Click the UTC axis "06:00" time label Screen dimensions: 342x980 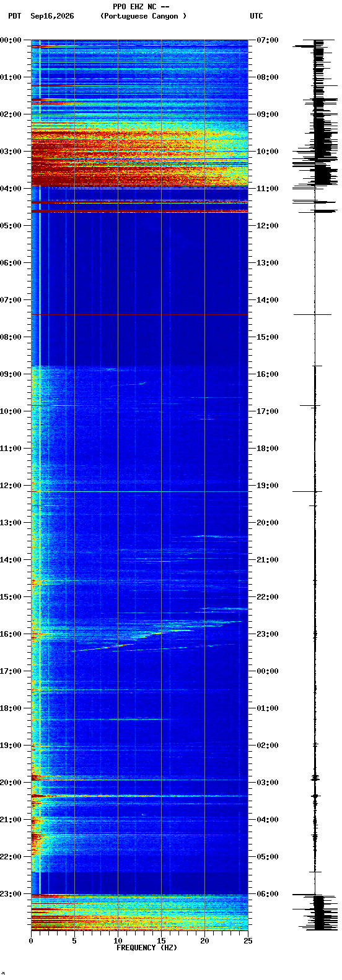[267, 894]
